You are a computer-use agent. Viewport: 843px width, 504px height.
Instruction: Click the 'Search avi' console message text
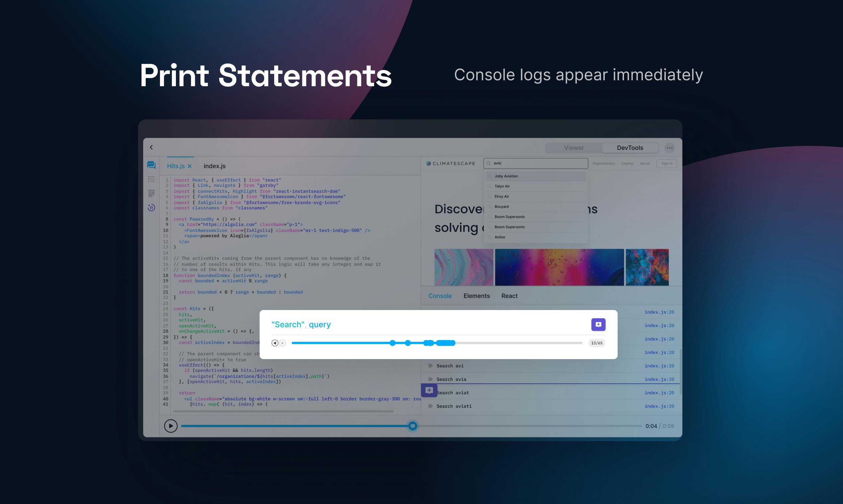[450, 366]
